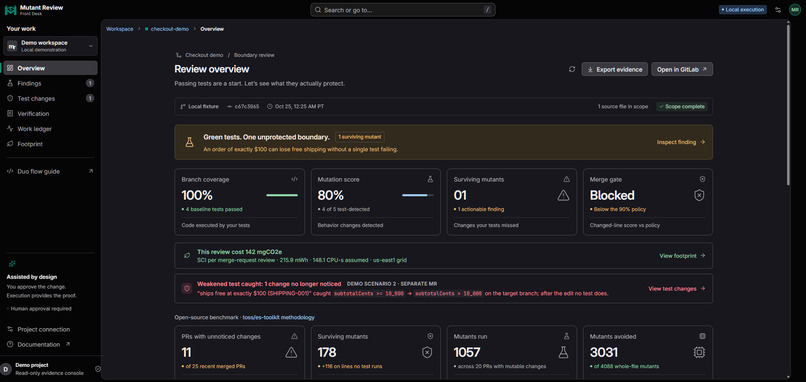Image resolution: width=806 pixels, height=382 pixels.
Task: Click the Verification document icon
Action: tap(10, 114)
